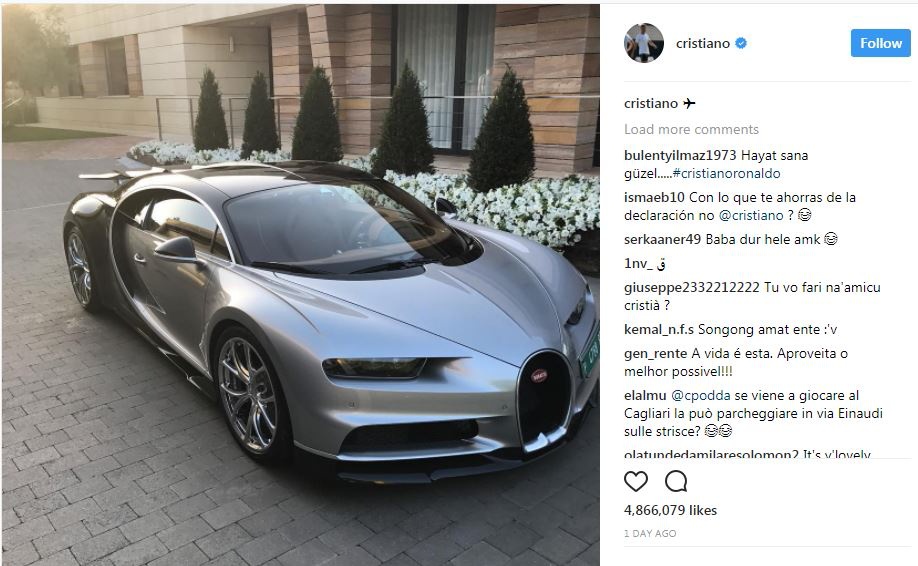
Task: Open the 1 DAY AGO timestamp
Action: coord(650,534)
